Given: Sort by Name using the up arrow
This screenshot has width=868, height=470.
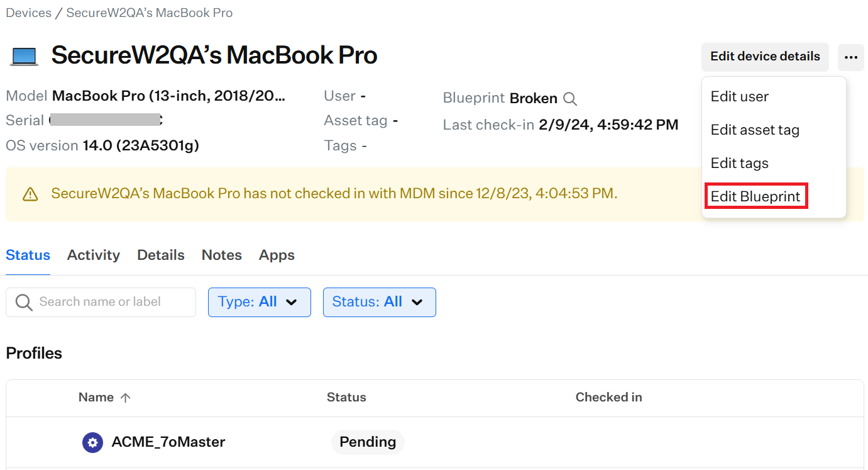Looking at the screenshot, I should (125, 398).
